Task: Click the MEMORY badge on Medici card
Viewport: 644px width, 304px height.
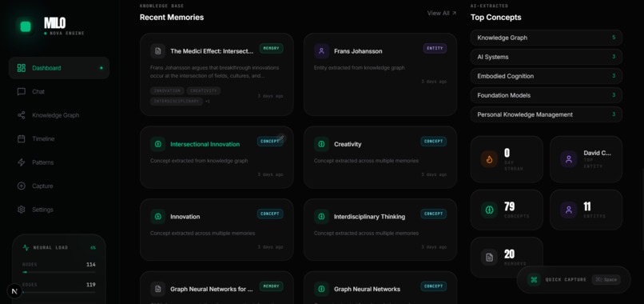Action: click(271, 48)
